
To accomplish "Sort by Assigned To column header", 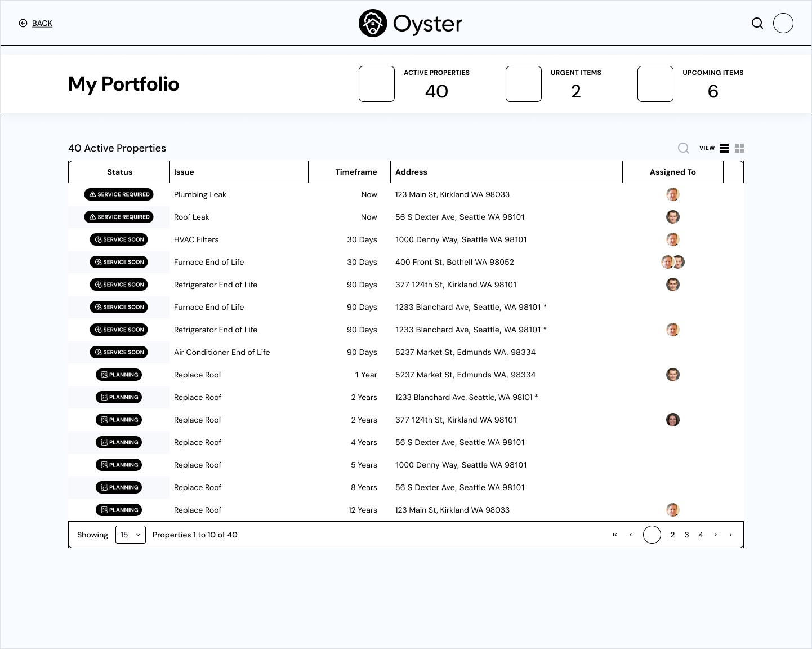I will point(673,172).
